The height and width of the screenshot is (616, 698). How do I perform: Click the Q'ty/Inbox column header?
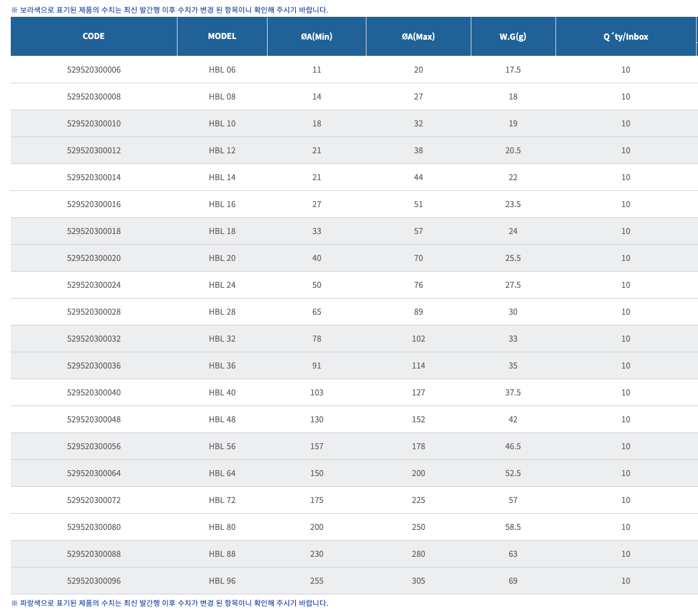625,36
